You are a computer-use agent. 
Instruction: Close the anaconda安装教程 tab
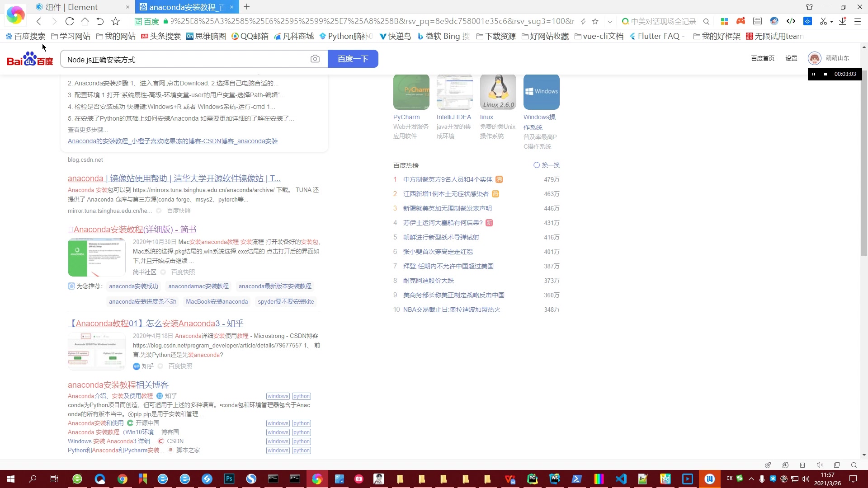(231, 7)
